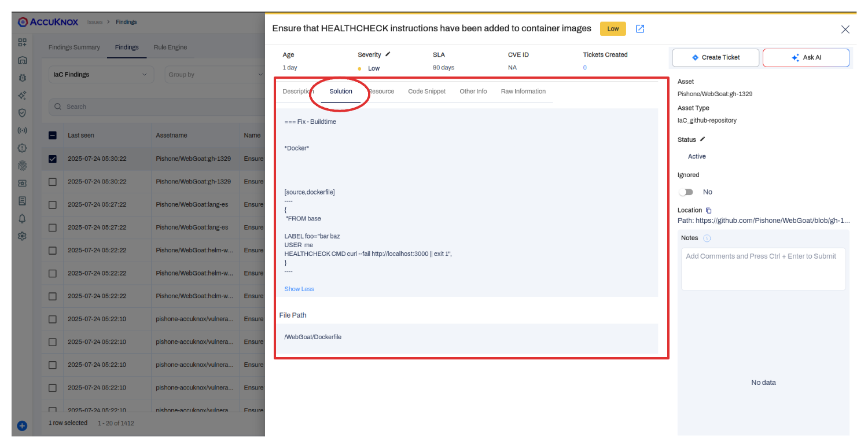The height and width of the screenshot is (448, 868).
Task: Click the sparkle AI icon in left sidebar
Action: 22,96
